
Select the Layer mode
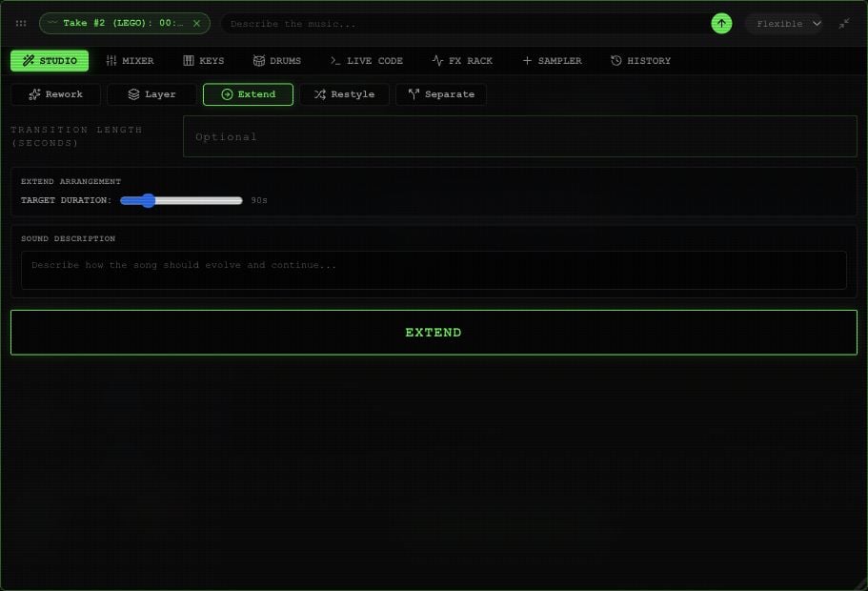click(151, 94)
